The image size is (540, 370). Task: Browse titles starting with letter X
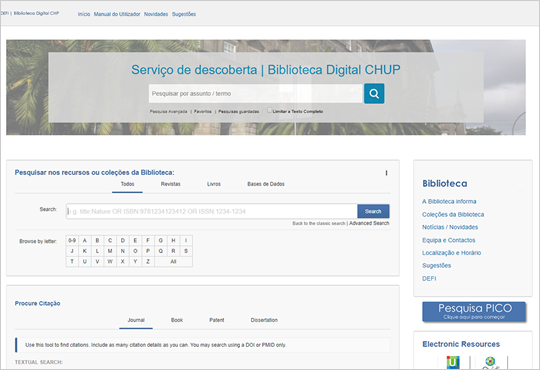123,261
